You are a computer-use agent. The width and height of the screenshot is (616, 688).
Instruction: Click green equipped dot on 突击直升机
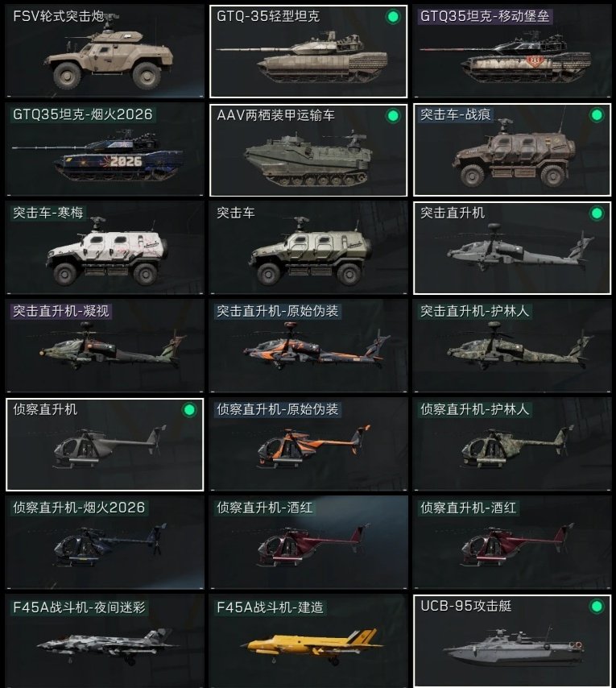[x=596, y=213]
